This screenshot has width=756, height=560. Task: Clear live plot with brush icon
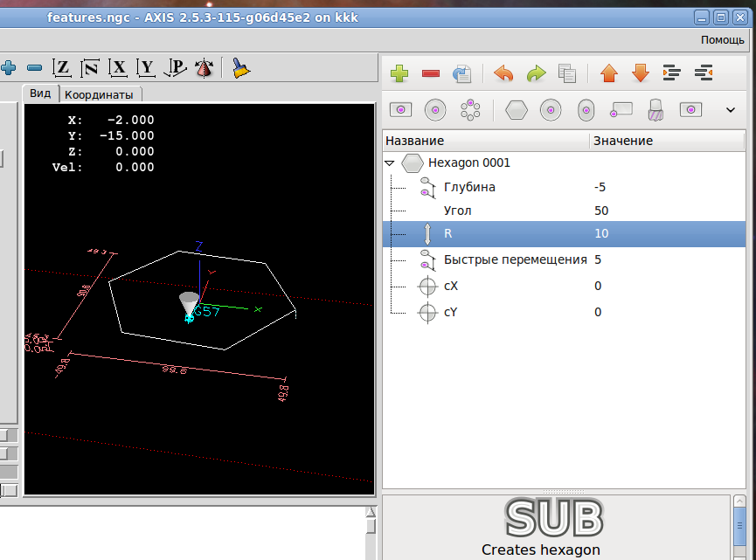240,68
